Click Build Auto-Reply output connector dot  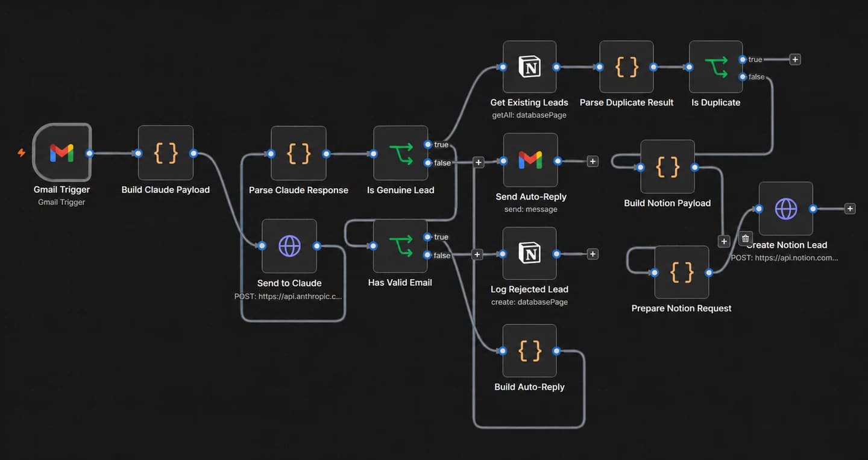[556, 351]
